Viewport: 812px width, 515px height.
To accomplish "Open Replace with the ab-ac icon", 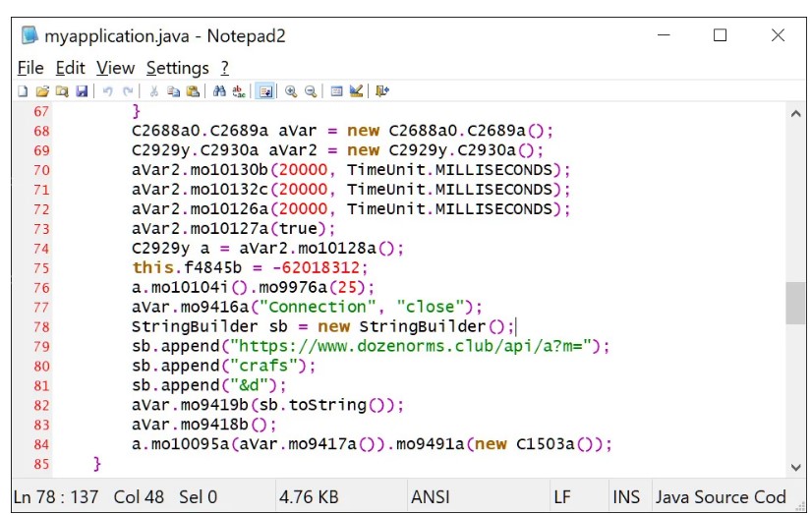I will 239,91.
